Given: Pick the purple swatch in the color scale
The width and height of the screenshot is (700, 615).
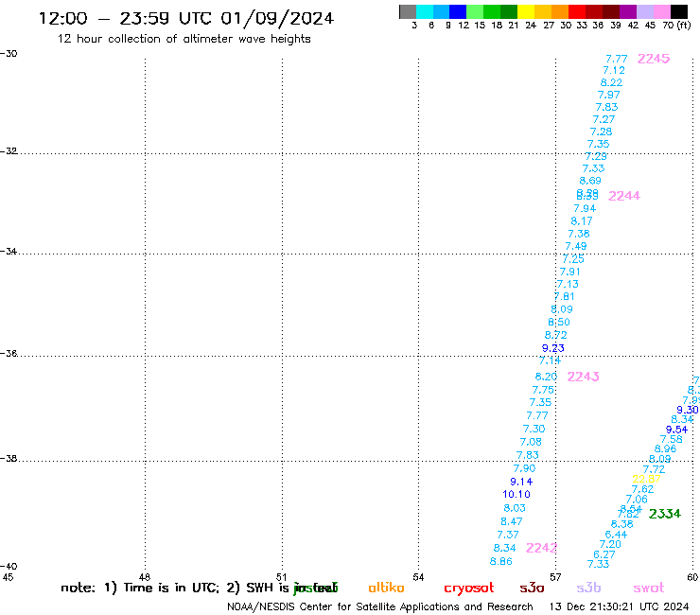Looking at the screenshot, I should (x=628, y=11).
